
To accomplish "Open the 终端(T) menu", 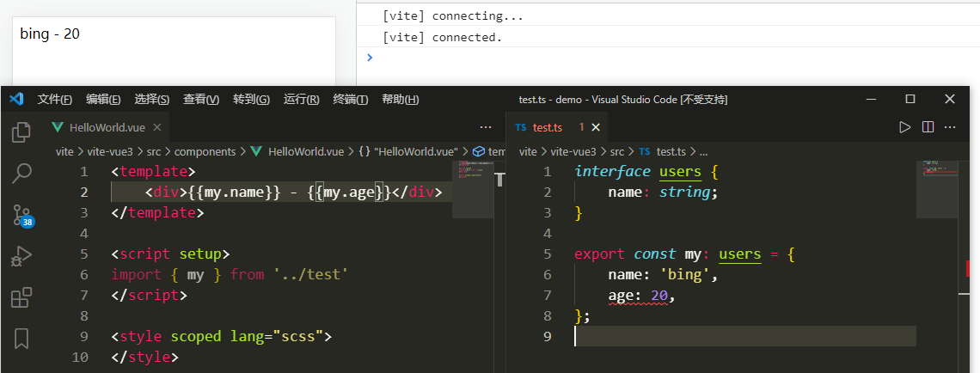I will pyautogui.click(x=351, y=100).
